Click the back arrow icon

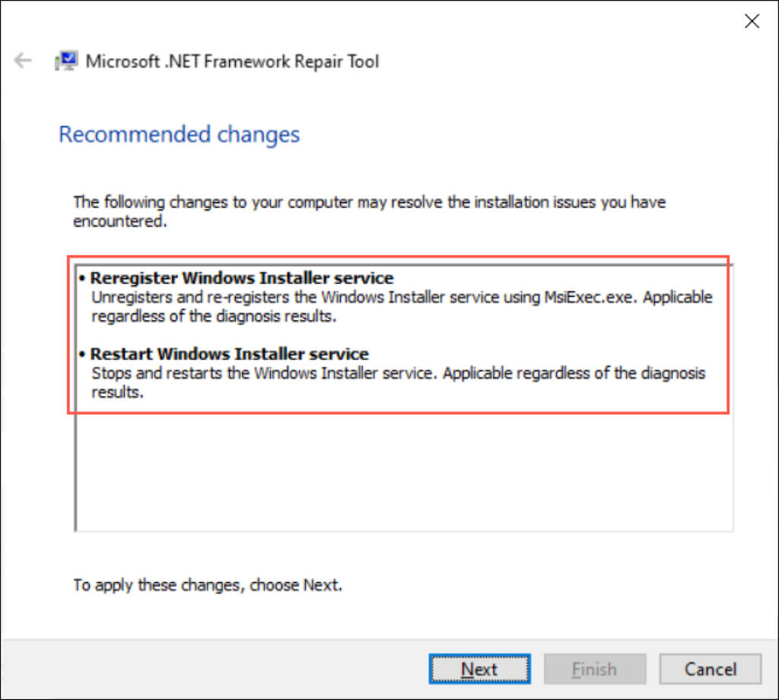click(x=23, y=61)
